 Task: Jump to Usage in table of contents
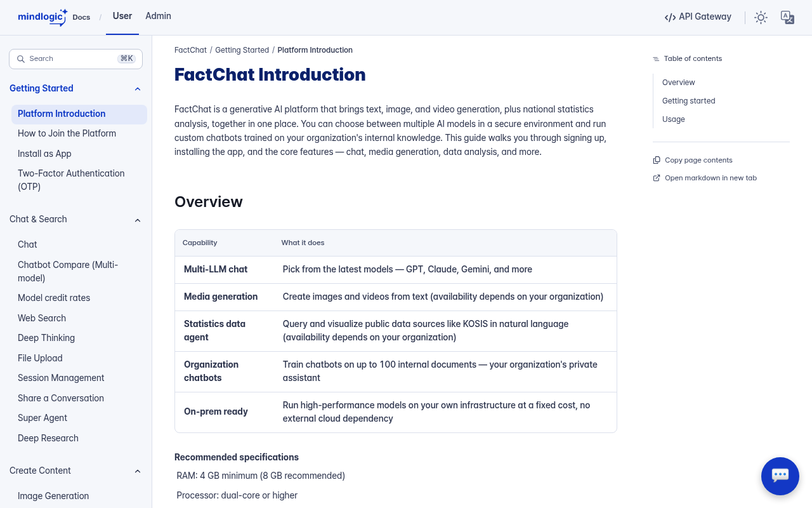[x=674, y=119]
